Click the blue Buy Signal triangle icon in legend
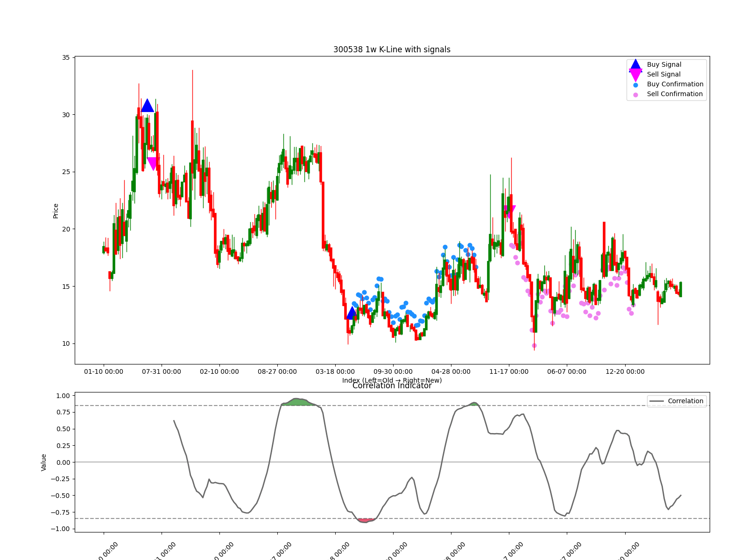 pyautogui.click(x=635, y=65)
